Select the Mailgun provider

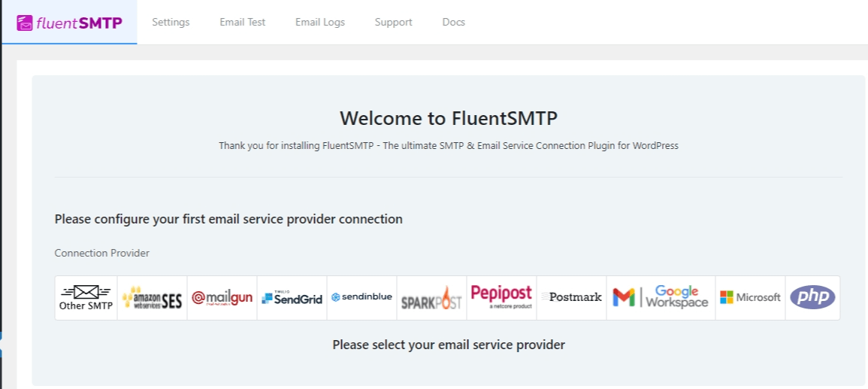point(222,298)
